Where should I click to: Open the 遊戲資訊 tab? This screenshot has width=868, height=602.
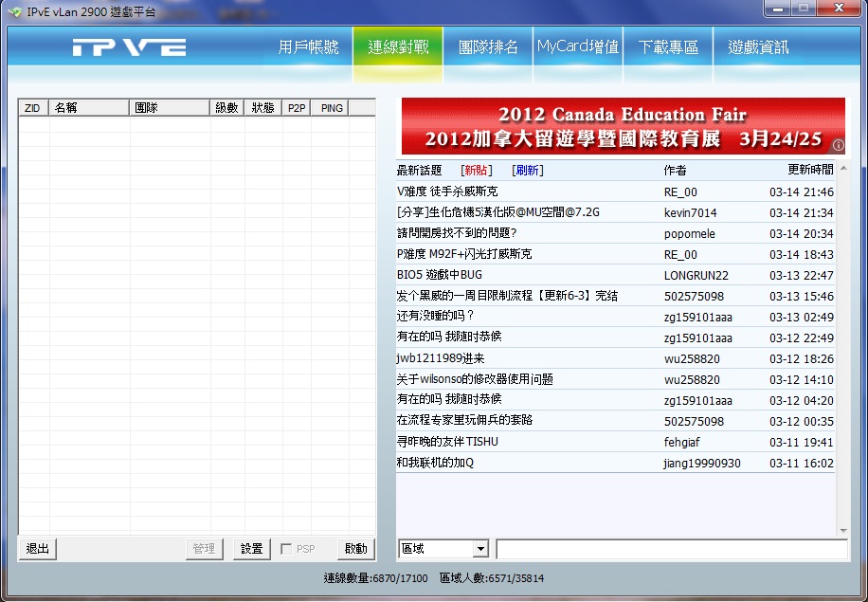pos(758,47)
